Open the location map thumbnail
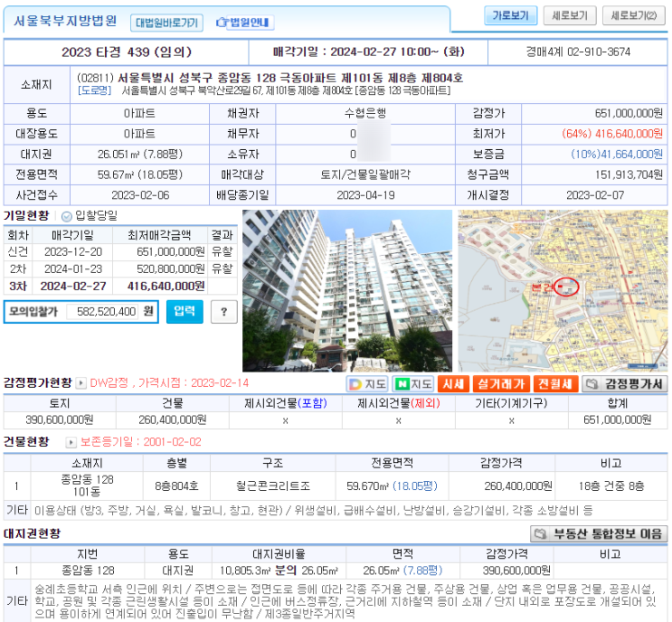The image size is (672, 622). (563, 290)
